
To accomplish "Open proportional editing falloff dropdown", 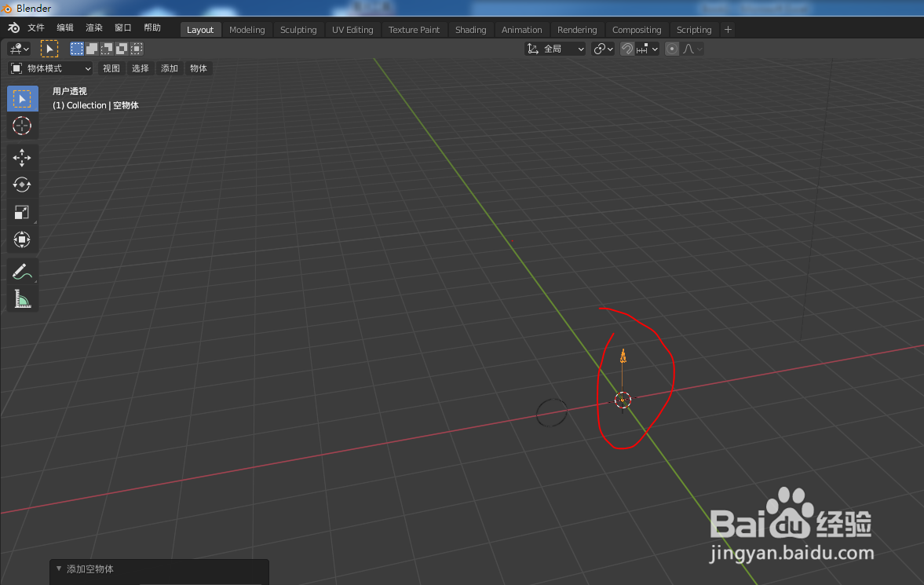I will click(692, 49).
